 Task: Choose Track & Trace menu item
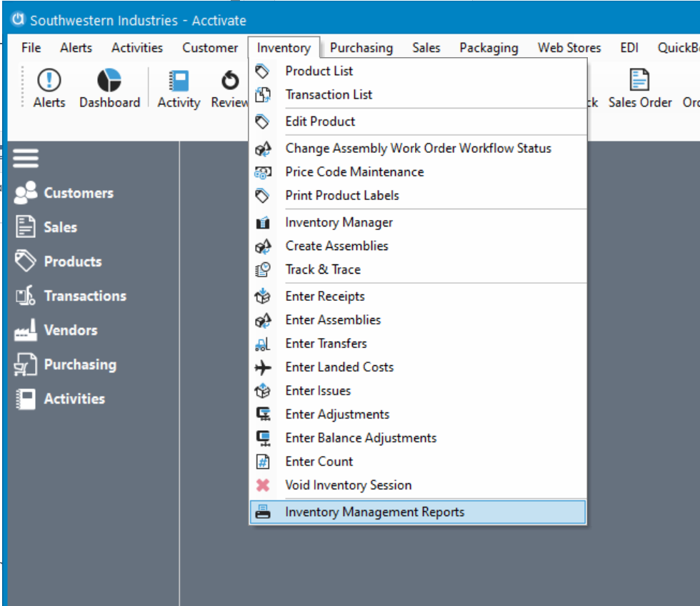pyautogui.click(x=323, y=269)
